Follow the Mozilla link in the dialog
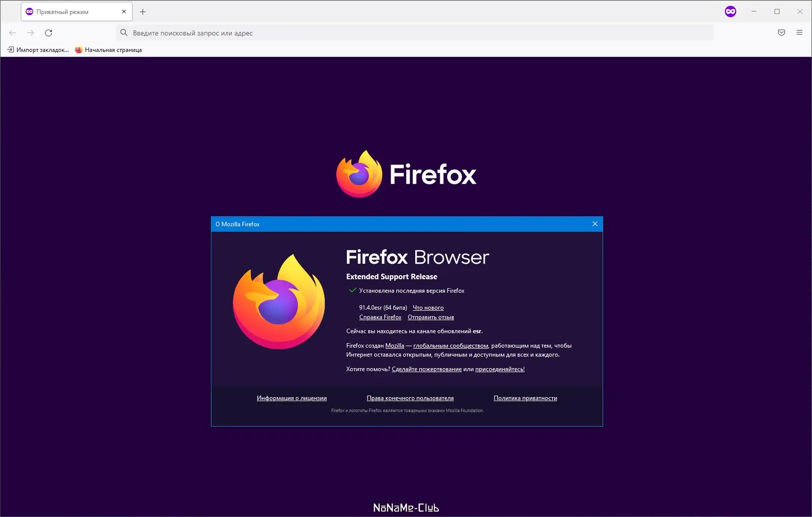812x517 pixels. [395, 346]
